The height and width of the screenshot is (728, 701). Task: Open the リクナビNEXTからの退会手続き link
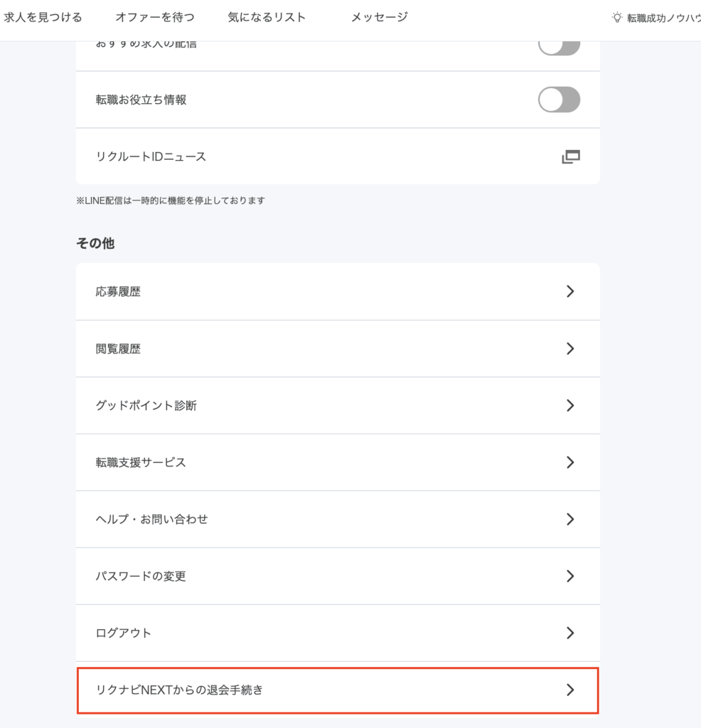[338, 690]
